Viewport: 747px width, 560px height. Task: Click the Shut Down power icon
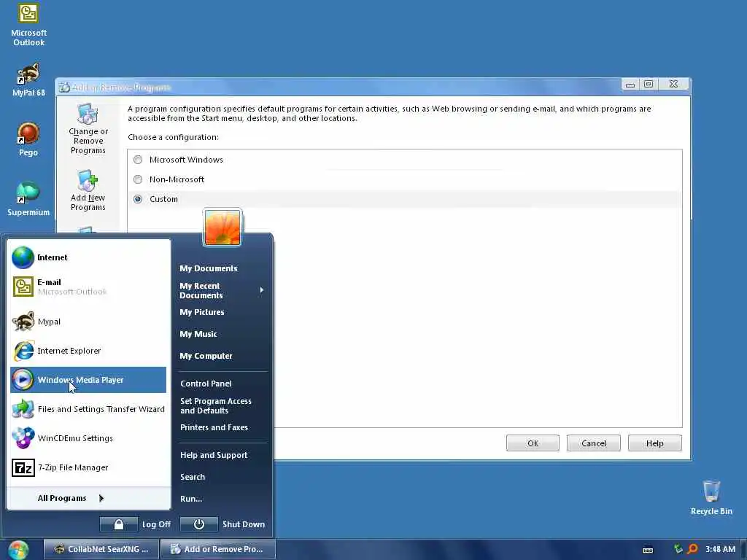199,524
